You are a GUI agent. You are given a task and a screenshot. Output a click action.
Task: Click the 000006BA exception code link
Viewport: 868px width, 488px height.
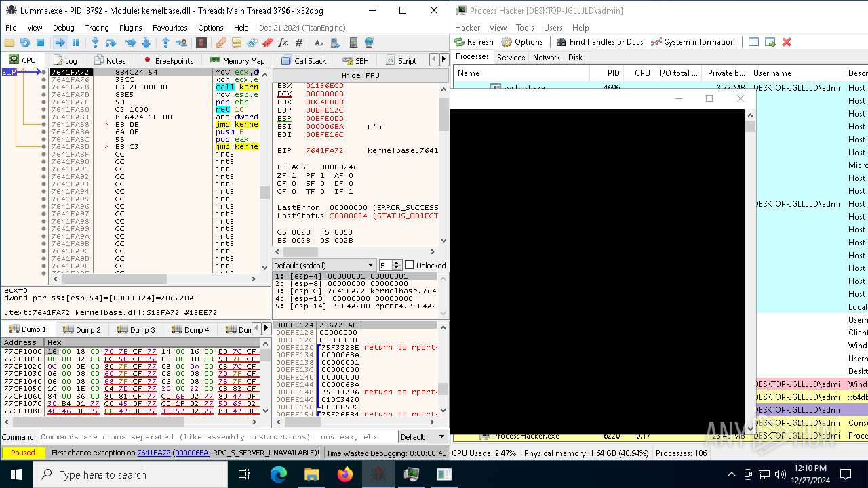coord(192,453)
